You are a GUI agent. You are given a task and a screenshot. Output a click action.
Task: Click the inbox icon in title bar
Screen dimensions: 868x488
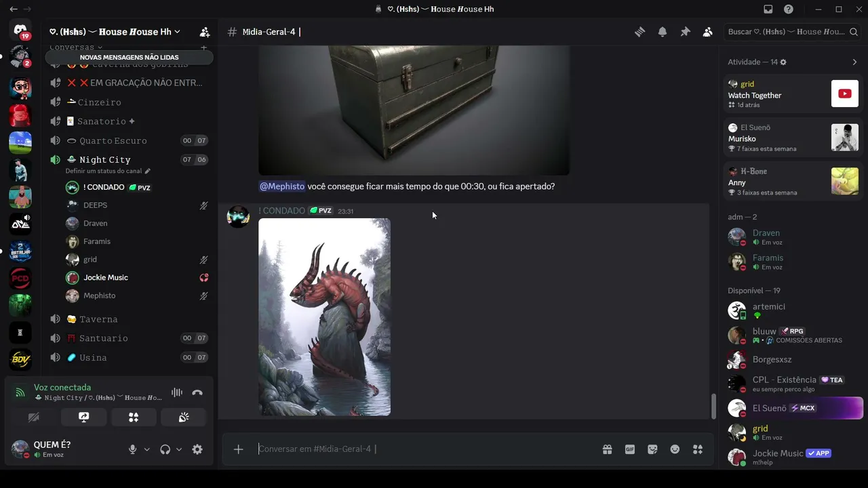coord(768,9)
